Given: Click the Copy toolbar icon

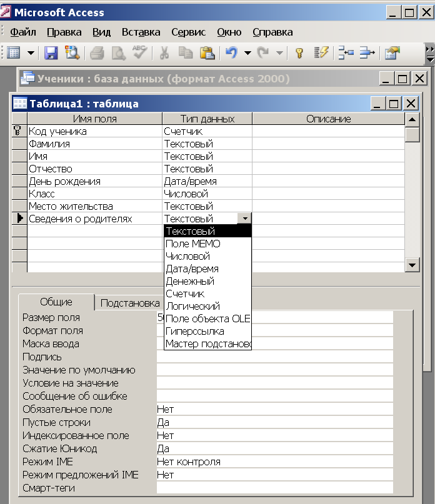Looking at the screenshot, I should (186, 52).
